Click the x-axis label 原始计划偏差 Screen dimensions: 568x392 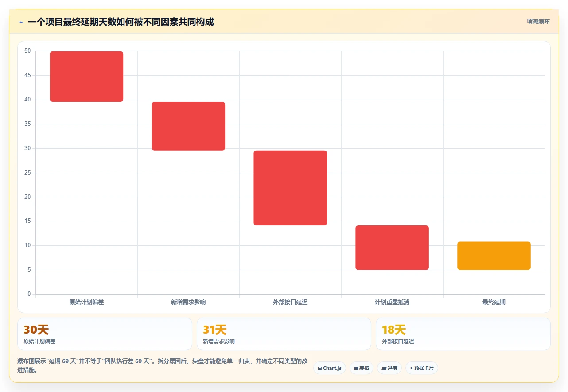point(86,302)
